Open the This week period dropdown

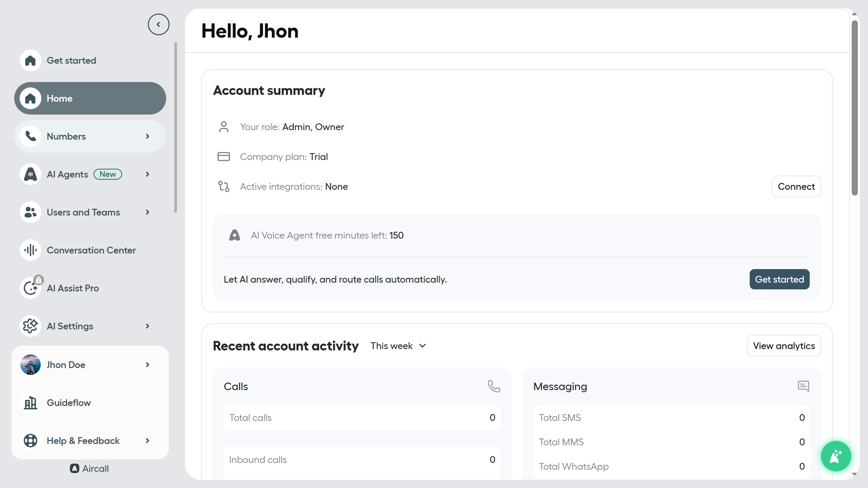(398, 346)
